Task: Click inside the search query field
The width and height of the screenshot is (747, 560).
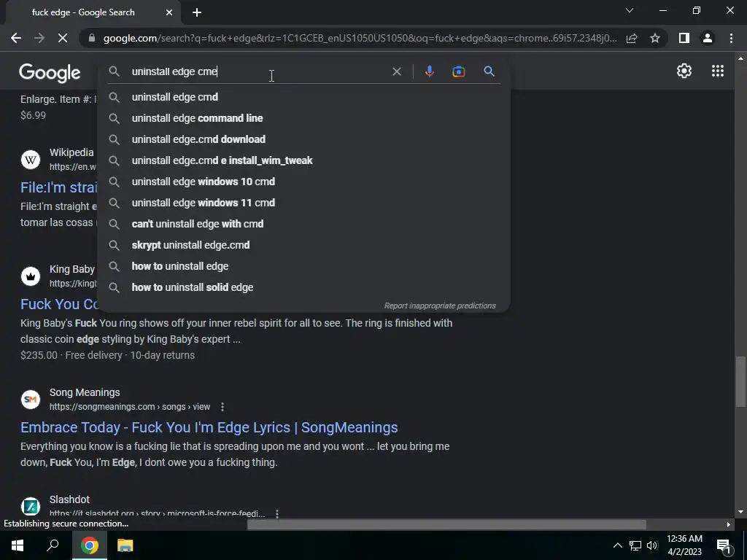Action: click(x=258, y=71)
